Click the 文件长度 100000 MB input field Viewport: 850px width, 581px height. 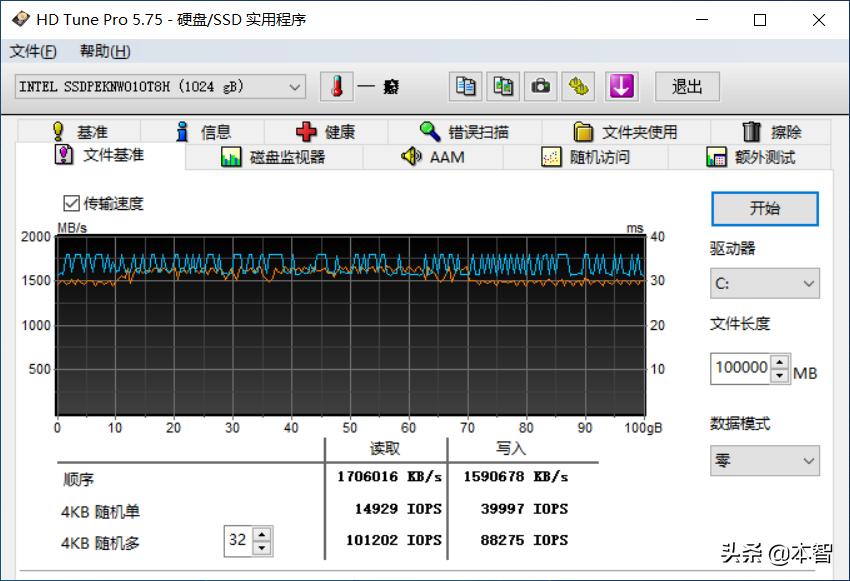(x=740, y=368)
